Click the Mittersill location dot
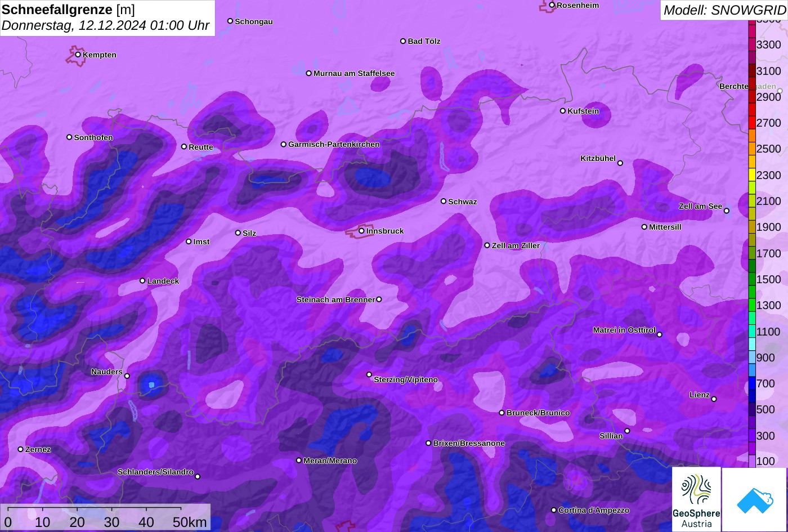The width and height of the screenshot is (788, 532). 644,227
